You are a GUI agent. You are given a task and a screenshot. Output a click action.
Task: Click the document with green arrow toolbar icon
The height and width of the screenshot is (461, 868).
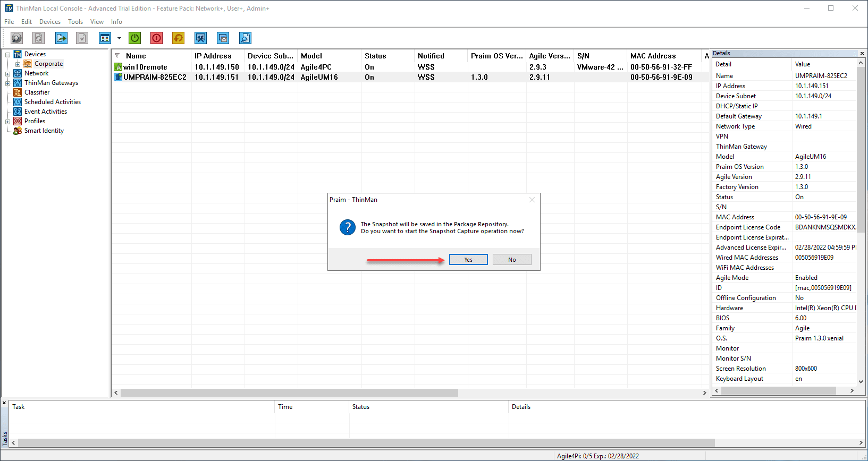pyautogui.click(x=62, y=38)
